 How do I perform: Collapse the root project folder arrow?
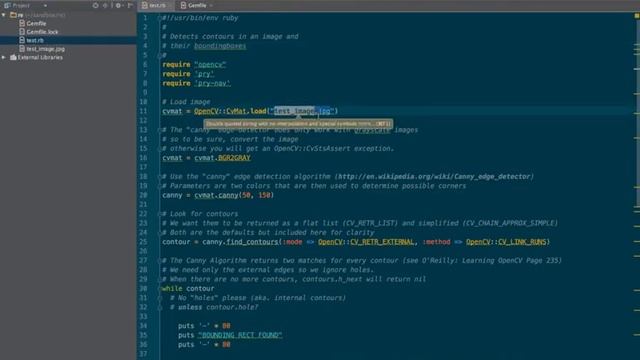pos(4,15)
